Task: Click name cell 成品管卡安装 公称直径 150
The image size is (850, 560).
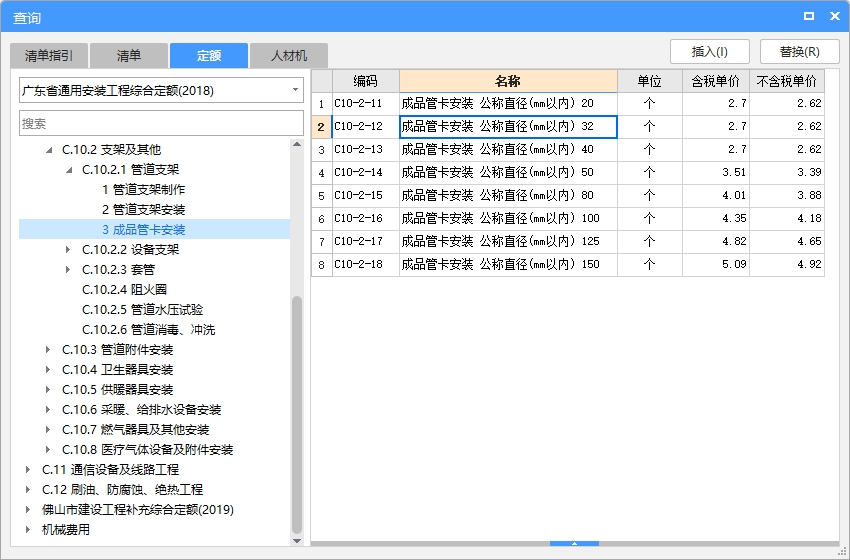Action: pyautogui.click(x=508, y=265)
